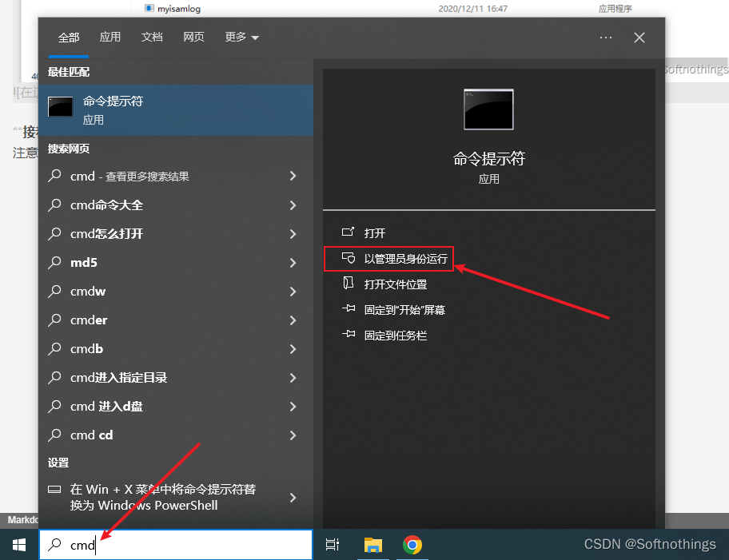
Task: Choose 打开 in the right panel
Action: click(375, 232)
